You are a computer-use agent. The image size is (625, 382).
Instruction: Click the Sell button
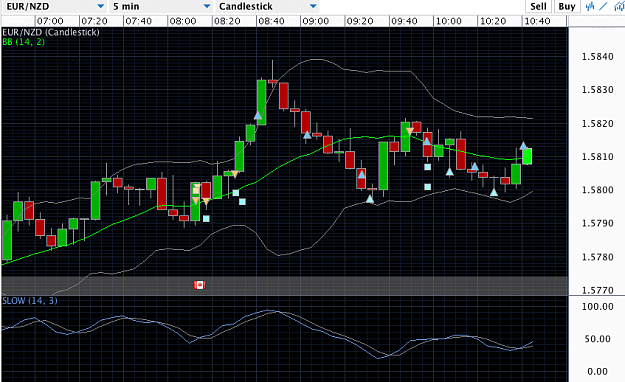coord(538,6)
